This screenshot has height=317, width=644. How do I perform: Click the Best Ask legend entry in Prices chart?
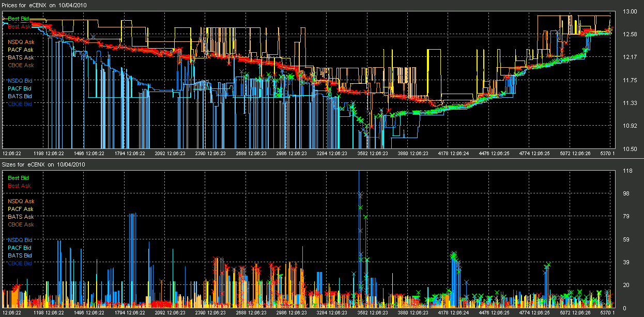coord(19,26)
